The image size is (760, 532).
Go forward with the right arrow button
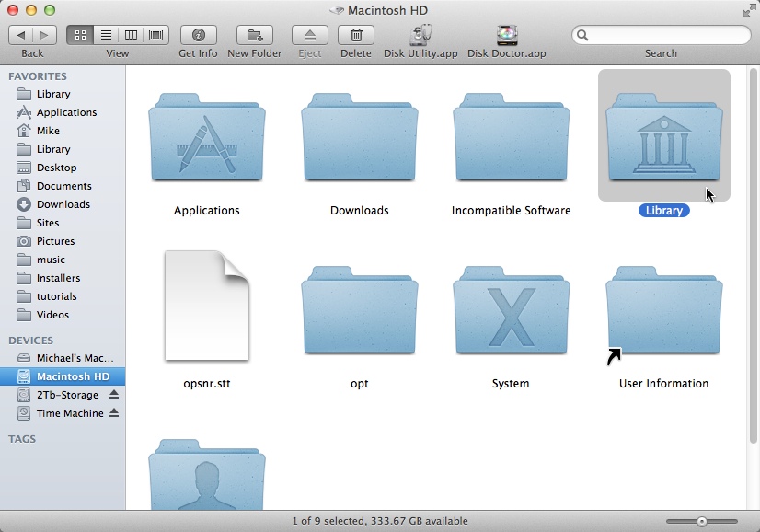tap(44, 35)
